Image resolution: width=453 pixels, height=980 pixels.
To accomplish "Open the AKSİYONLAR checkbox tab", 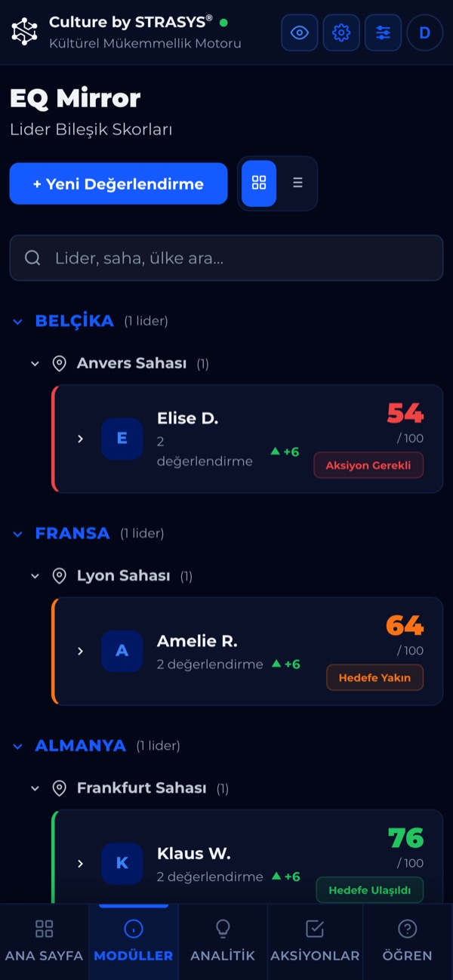I will pyautogui.click(x=315, y=941).
